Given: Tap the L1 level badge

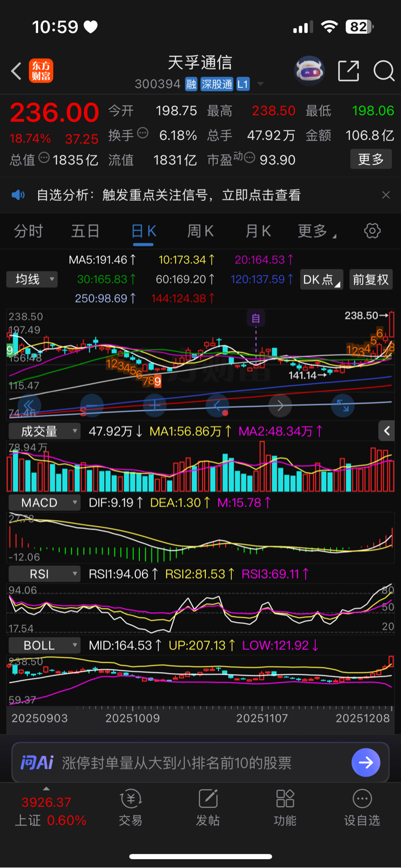Looking at the screenshot, I should [x=243, y=84].
